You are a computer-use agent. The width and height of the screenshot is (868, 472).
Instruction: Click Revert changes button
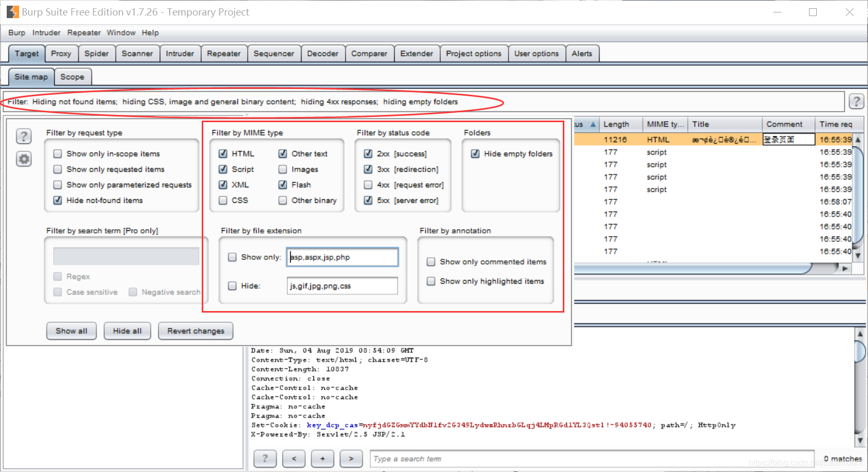pyautogui.click(x=196, y=331)
